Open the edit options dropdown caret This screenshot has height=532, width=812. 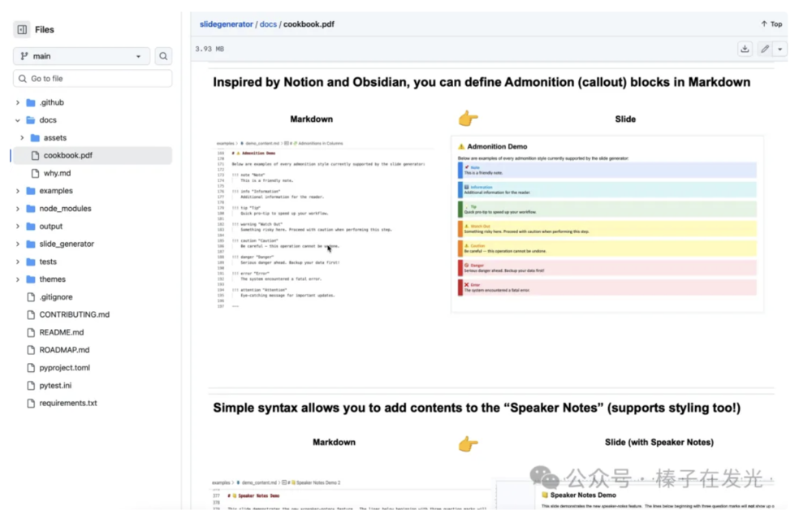click(780, 50)
